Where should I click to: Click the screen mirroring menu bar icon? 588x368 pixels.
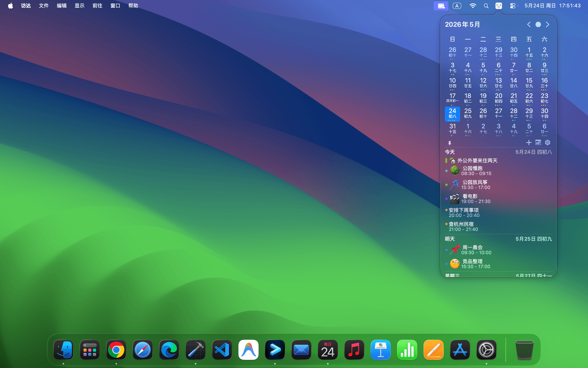coord(441,6)
